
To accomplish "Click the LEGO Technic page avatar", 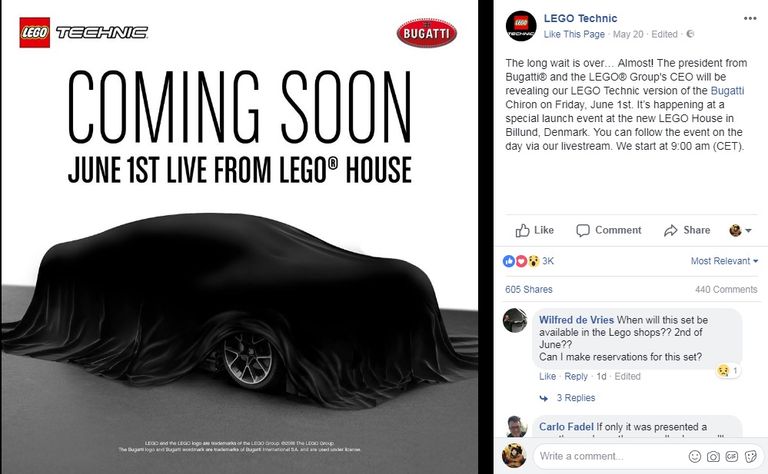I will (521, 26).
